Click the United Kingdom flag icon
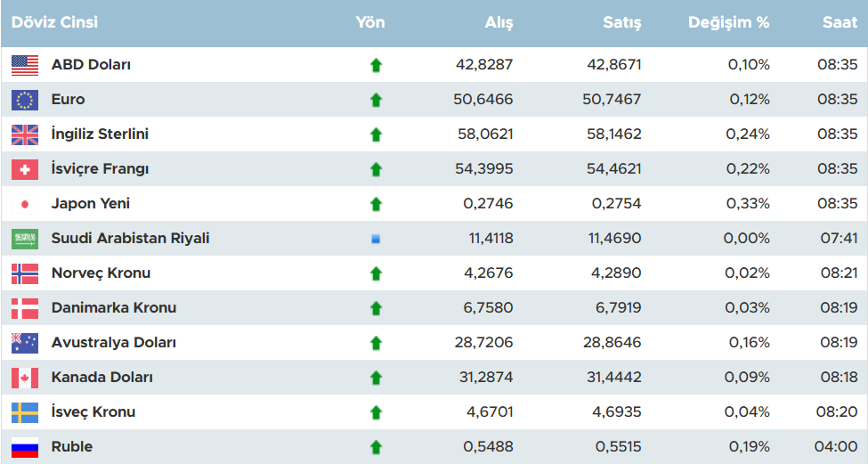868x464 pixels. coord(25,134)
